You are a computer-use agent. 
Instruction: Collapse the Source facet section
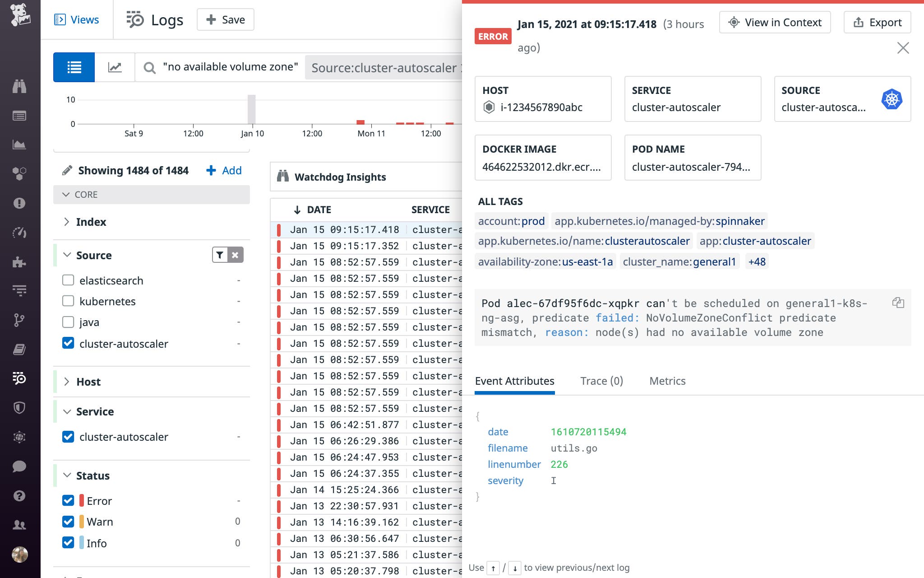(x=67, y=255)
